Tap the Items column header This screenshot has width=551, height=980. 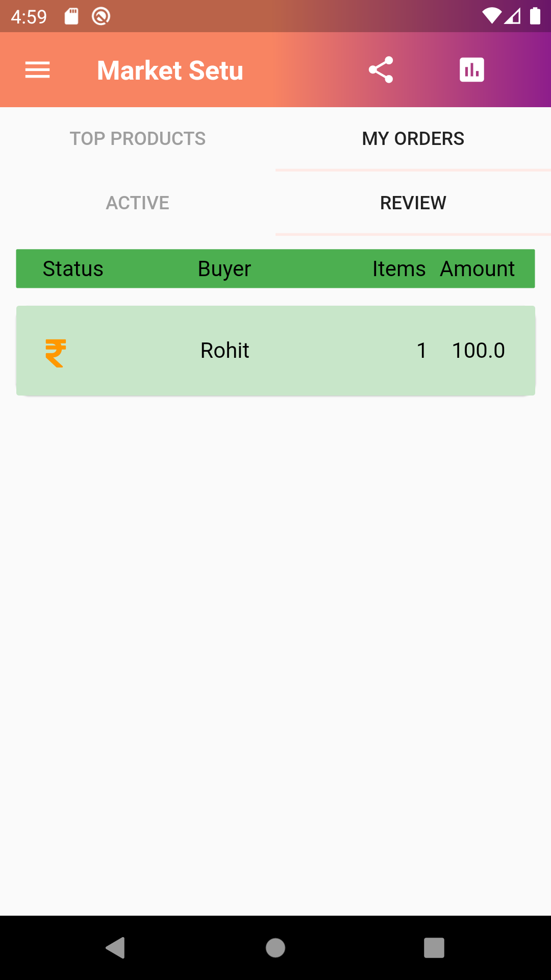tap(398, 269)
